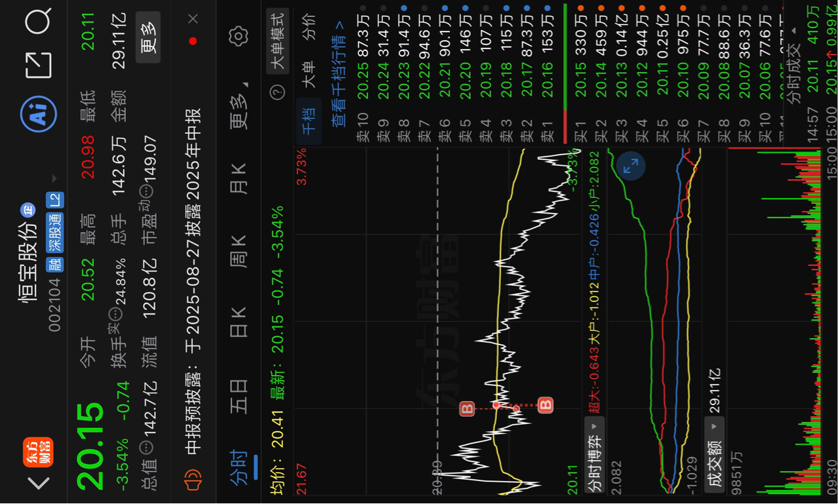Tap the 卖3 order row at 20.18
The height and width of the screenshot is (504, 838).
506,74
